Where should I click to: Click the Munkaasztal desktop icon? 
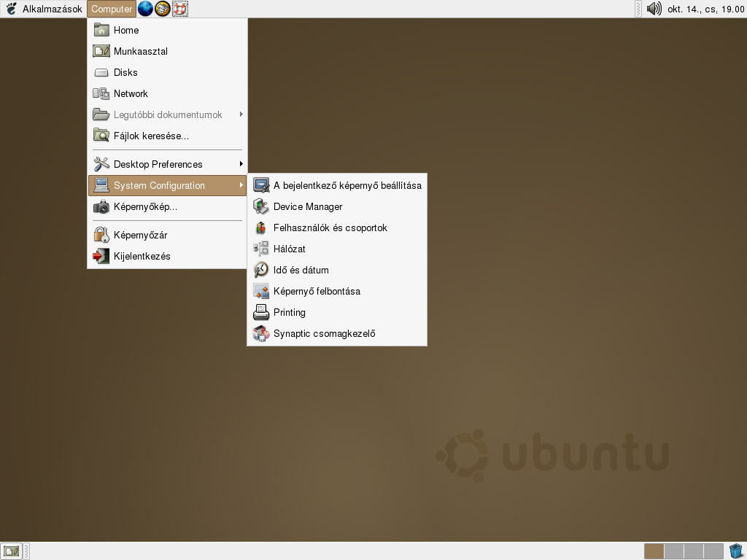click(x=101, y=51)
